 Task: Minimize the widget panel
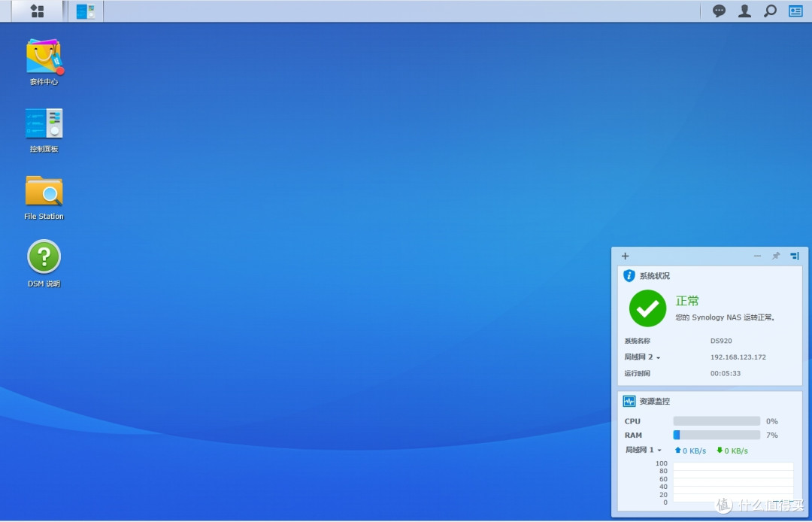[x=757, y=256]
